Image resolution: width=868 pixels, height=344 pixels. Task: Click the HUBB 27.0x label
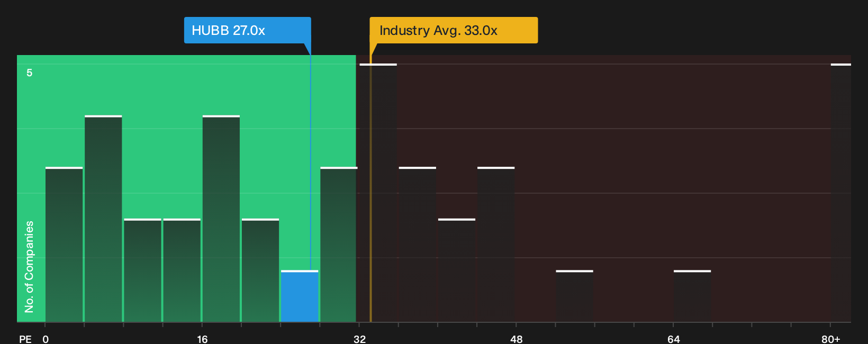click(247, 30)
